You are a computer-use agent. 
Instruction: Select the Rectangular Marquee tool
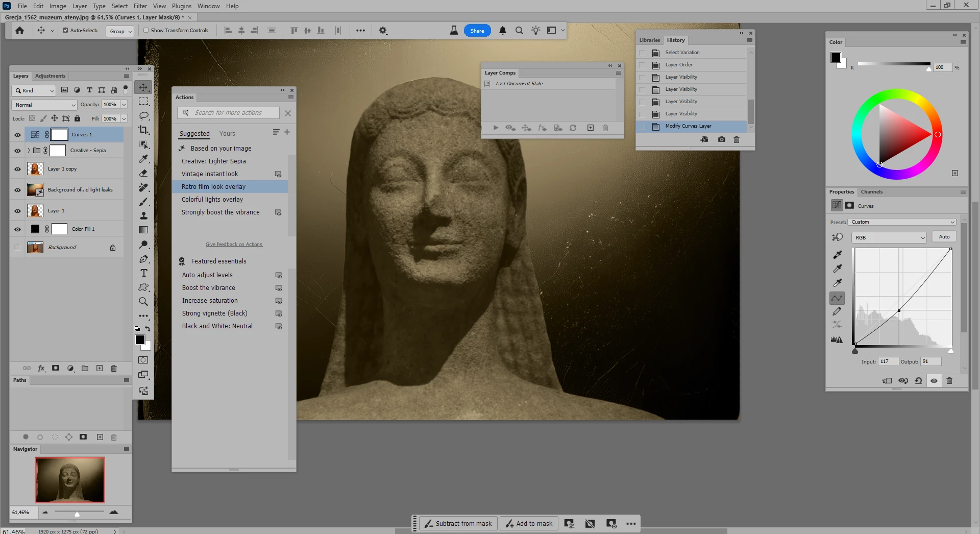pyautogui.click(x=143, y=102)
